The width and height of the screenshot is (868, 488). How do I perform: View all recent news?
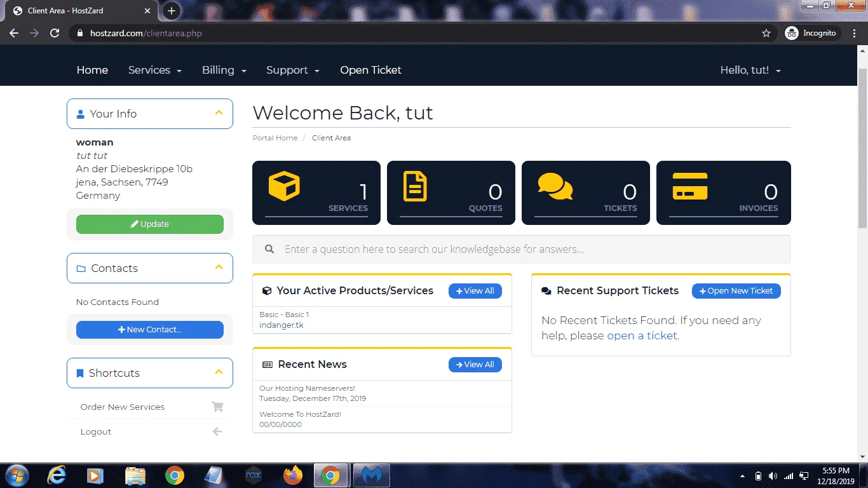(475, 365)
